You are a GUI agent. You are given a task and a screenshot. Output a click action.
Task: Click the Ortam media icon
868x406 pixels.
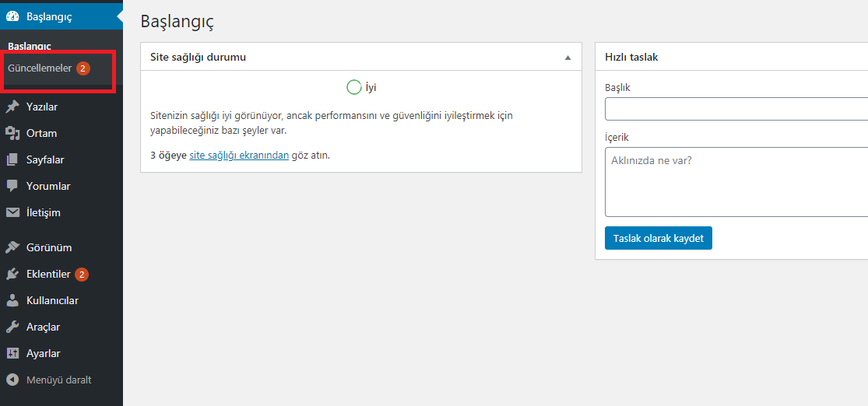12,133
